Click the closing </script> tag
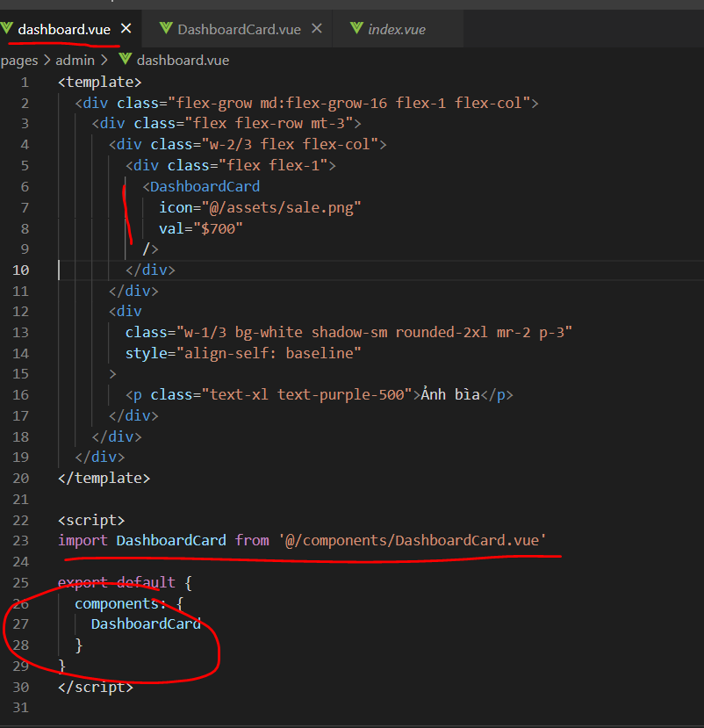 [x=96, y=687]
